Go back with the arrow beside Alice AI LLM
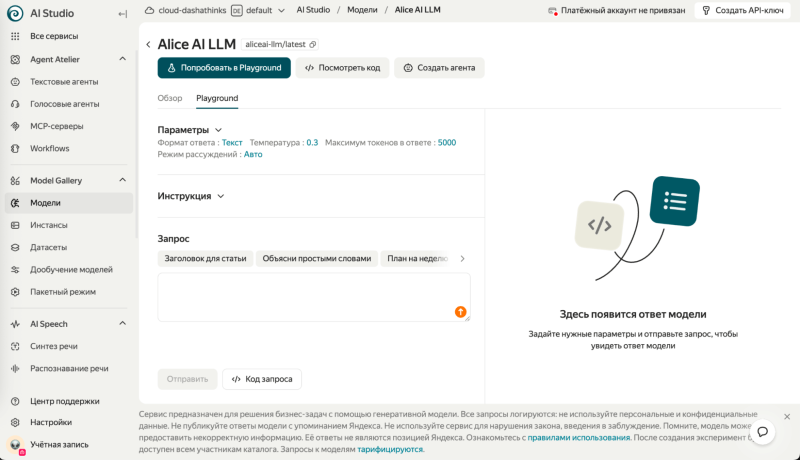 point(148,44)
